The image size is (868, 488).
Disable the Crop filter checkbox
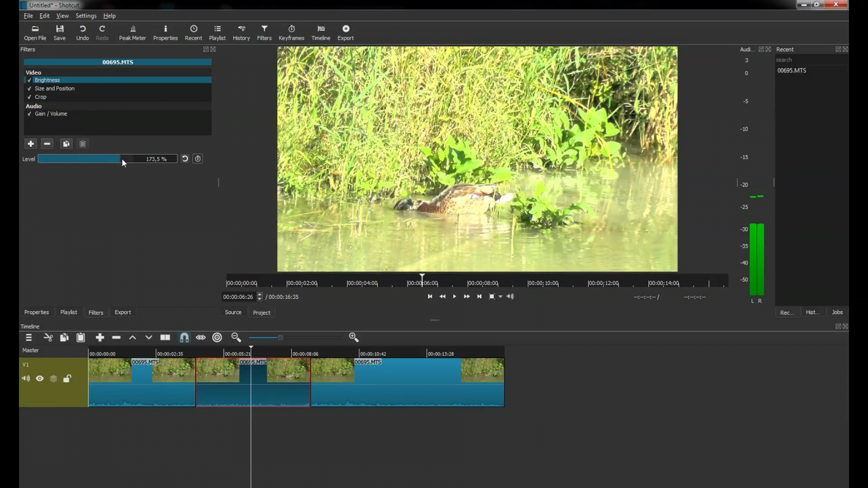(x=29, y=97)
